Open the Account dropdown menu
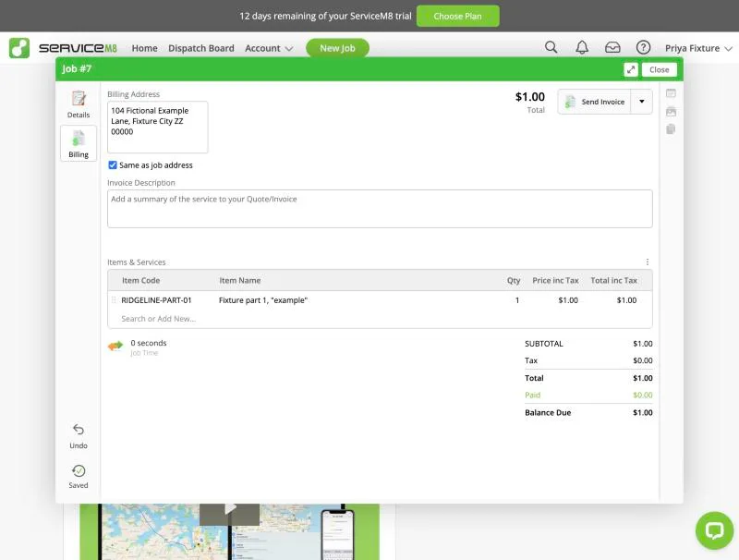Image resolution: width=739 pixels, height=560 pixels. click(269, 48)
